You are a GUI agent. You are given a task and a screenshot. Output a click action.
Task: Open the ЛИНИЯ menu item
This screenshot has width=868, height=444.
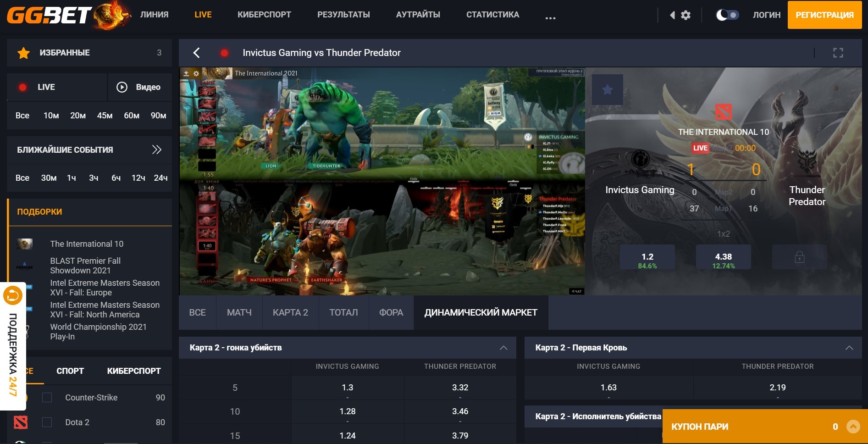tap(154, 15)
